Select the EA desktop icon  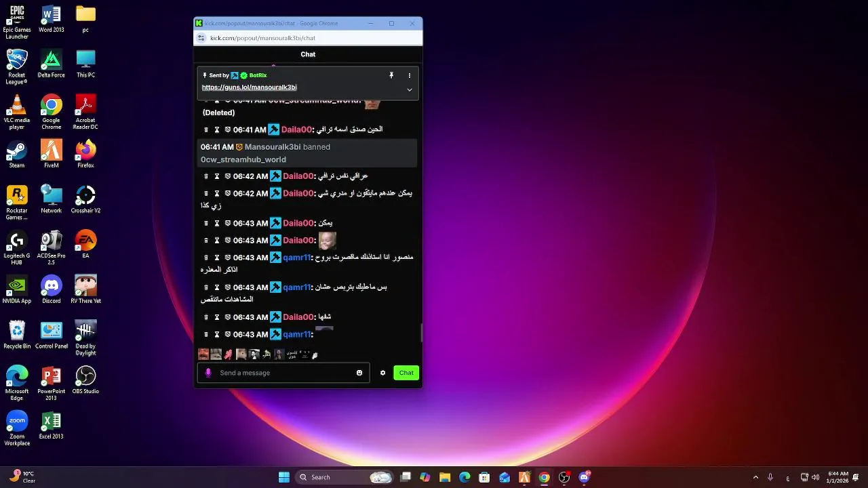[x=85, y=245]
